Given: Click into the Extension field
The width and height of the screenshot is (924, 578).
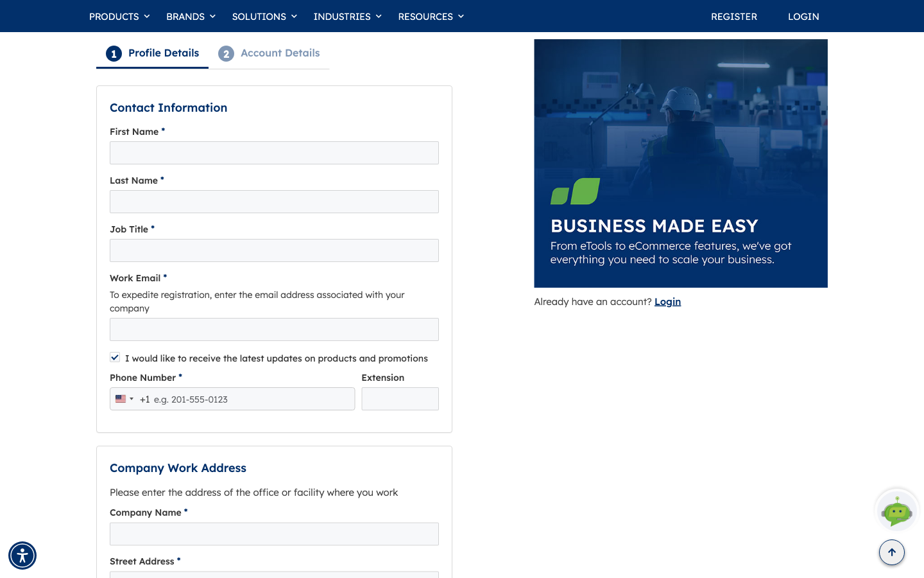Looking at the screenshot, I should 400,399.
